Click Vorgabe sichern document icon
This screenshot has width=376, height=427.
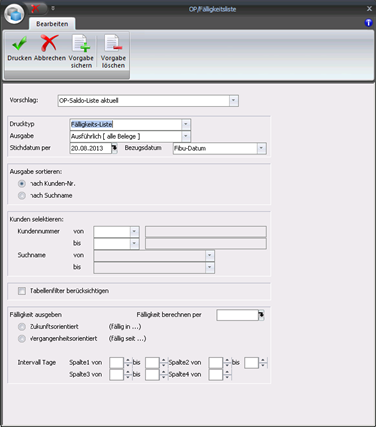click(x=81, y=43)
